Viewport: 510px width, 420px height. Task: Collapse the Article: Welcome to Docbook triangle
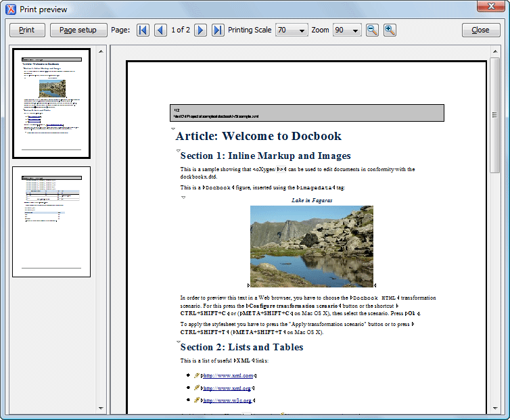click(173, 129)
